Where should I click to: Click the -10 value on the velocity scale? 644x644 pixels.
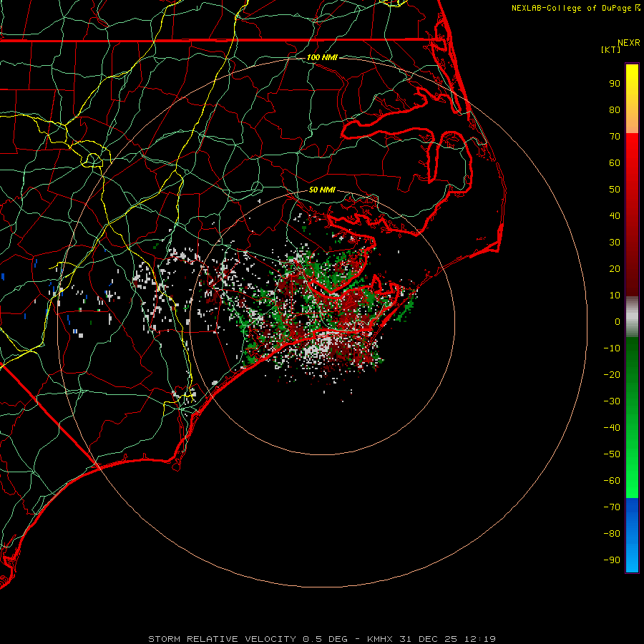(x=612, y=348)
